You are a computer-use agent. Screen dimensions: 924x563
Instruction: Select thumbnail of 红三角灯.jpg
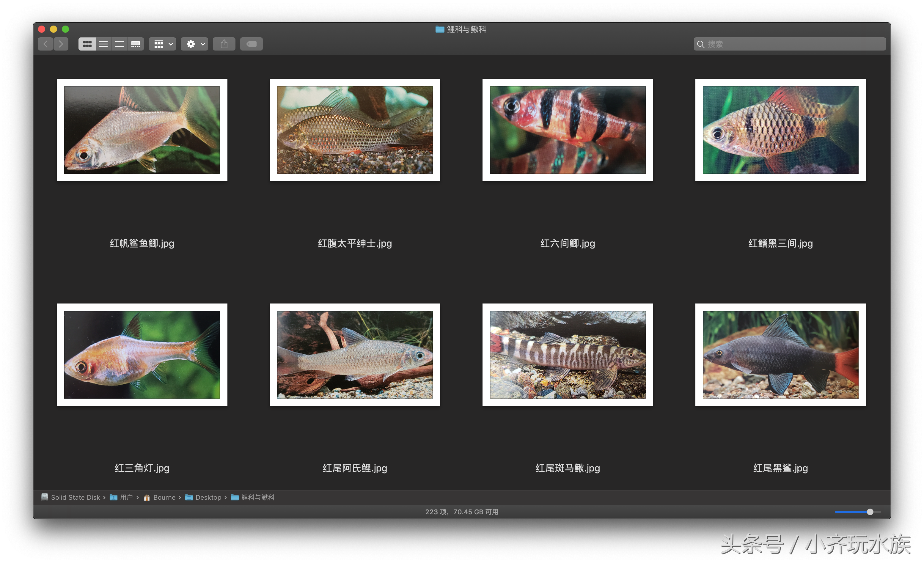[142, 355]
